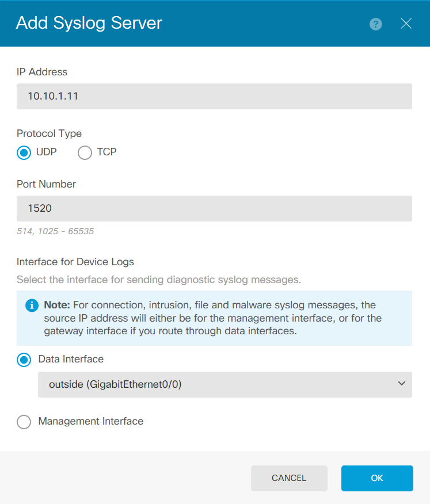Focus the Port Number field showing 1520
This screenshot has height=504, width=430.
[x=214, y=208]
